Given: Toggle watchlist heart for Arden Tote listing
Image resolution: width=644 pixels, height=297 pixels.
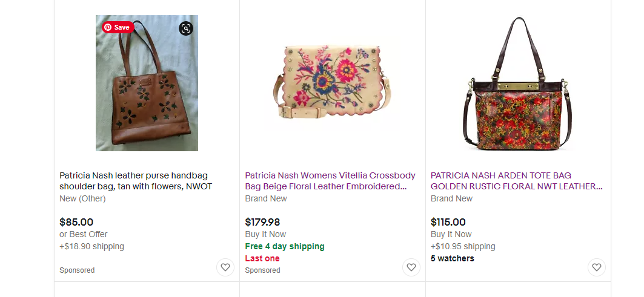Looking at the screenshot, I should pyautogui.click(x=597, y=267).
